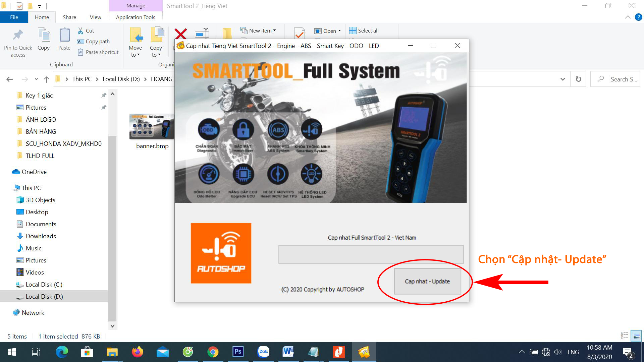
Task: Click the Explorer Help question icon
Action: point(639,17)
